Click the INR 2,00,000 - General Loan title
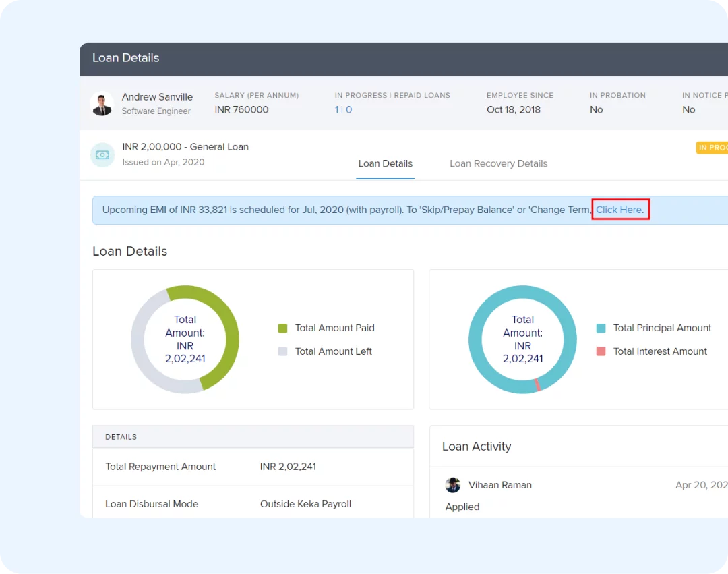The width and height of the screenshot is (728, 574). tap(185, 147)
